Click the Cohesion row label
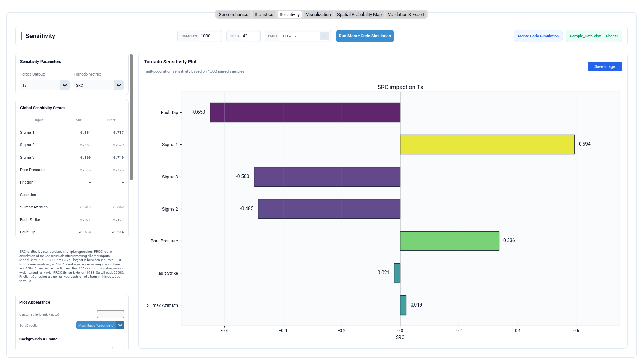643x364 pixels. pyautogui.click(x=28, y=195)
